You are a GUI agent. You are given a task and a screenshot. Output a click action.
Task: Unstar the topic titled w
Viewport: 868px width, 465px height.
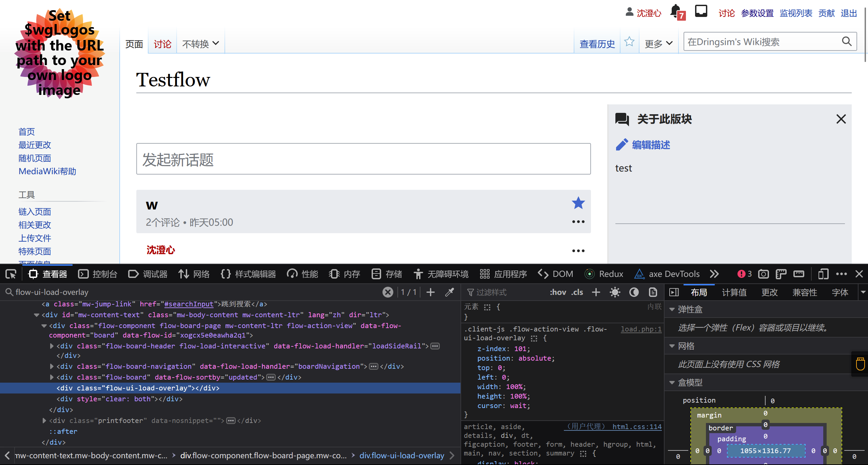(578, 203)
